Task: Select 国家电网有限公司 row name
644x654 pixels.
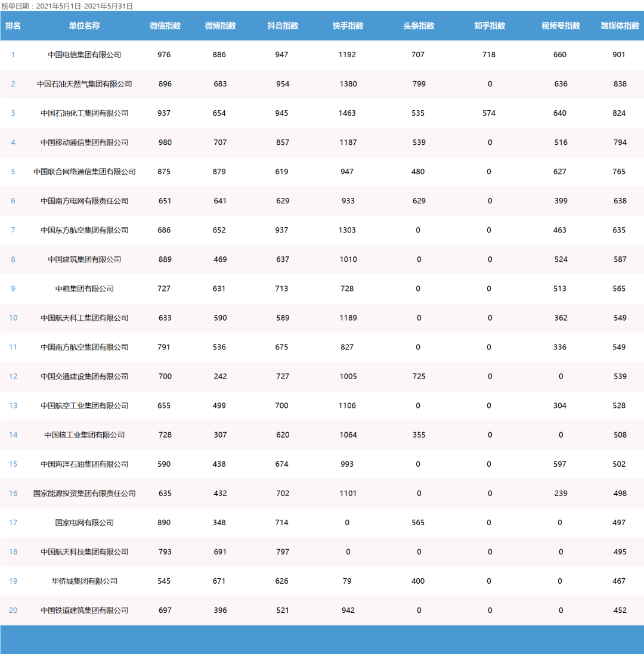Action: pyautogui.click(x=84, y=522)
